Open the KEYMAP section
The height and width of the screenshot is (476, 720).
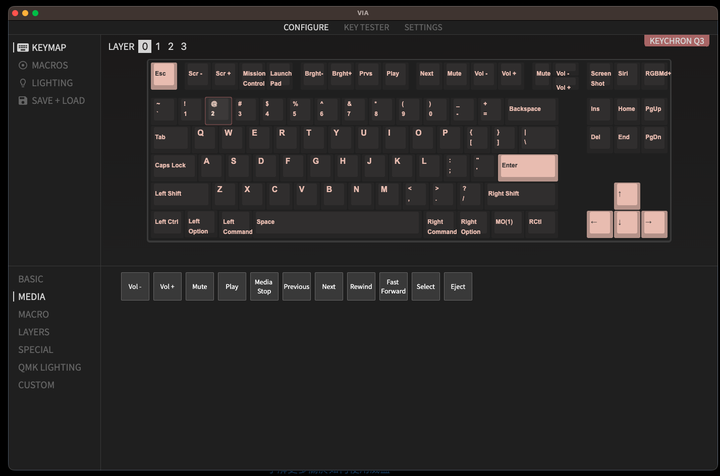point(42,47)
